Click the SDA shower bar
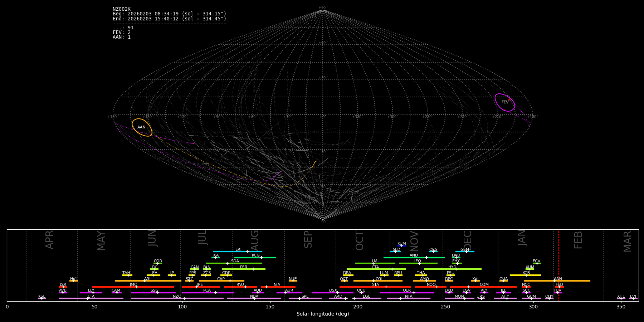644x322 pixels. tap(234, 263)
